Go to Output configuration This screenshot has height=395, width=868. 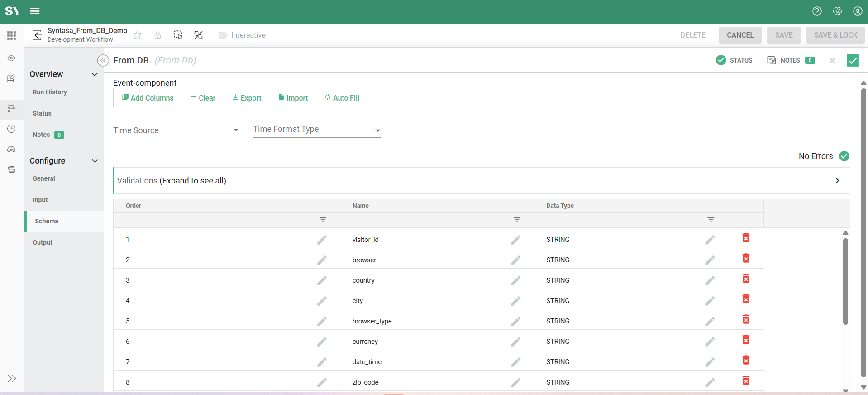click(43, 242)
